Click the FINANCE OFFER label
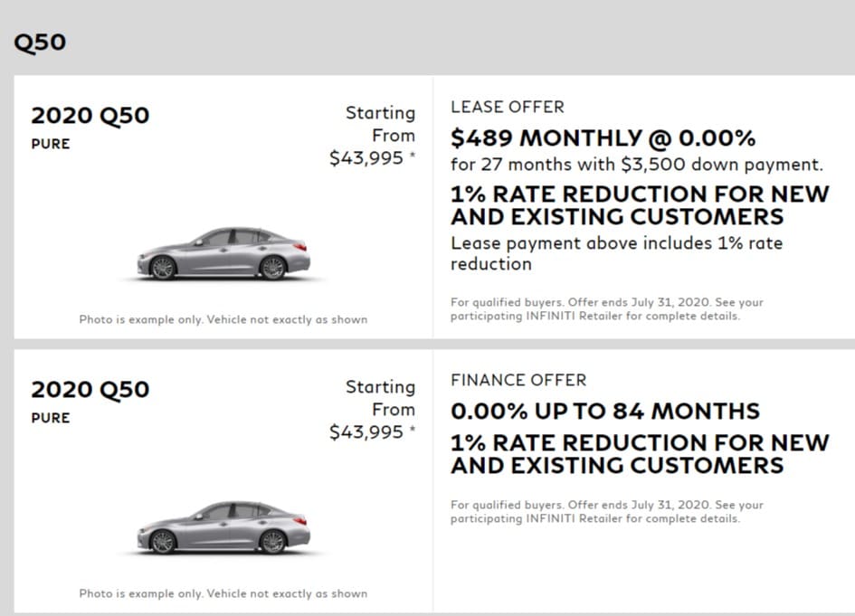855x616 pixels. tap(518, 380)
